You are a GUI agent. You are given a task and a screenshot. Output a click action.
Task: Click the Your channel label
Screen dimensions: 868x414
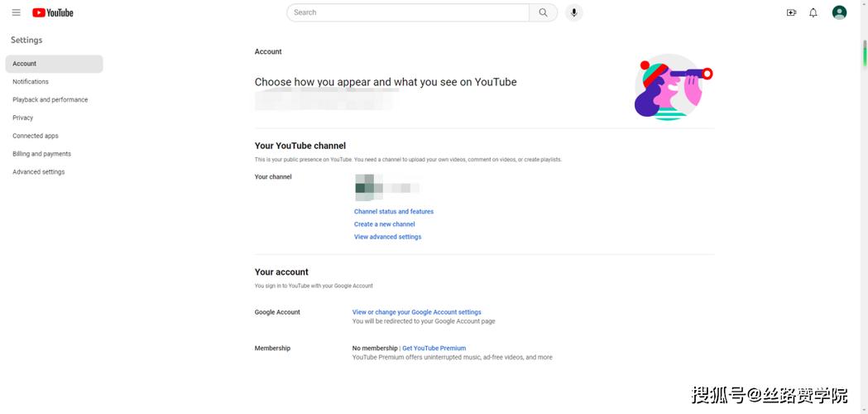pos(273,177)
